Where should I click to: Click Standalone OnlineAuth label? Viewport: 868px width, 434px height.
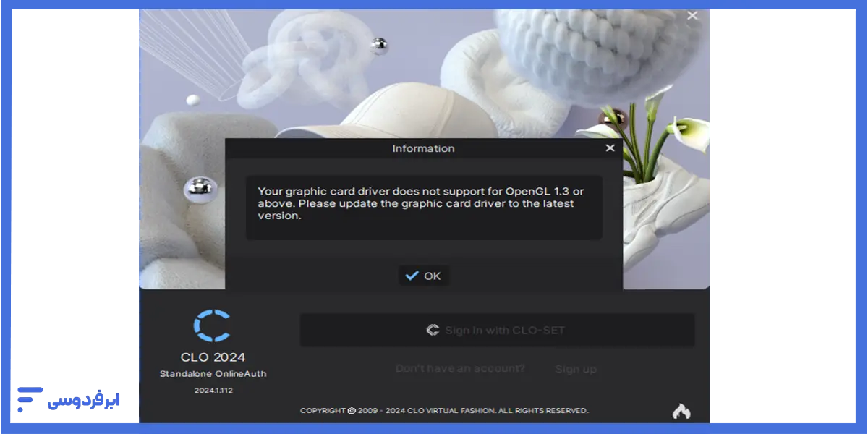click(x=213, y=374)
